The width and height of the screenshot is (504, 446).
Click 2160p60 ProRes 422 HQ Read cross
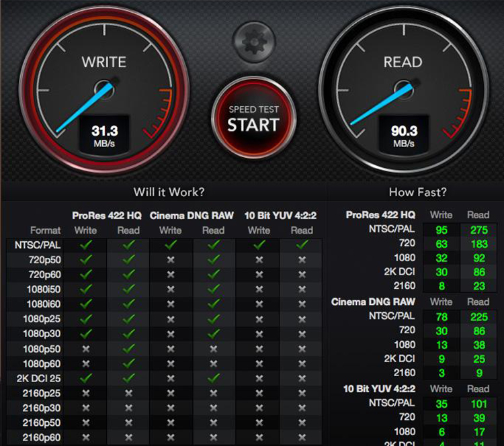[x=128, y=437]
